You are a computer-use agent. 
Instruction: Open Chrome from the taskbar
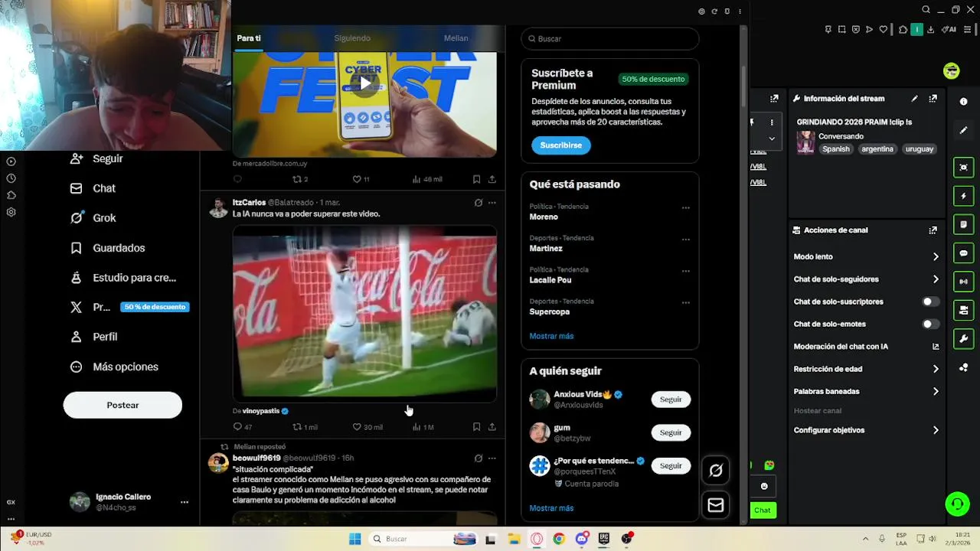tap(559, 539)
